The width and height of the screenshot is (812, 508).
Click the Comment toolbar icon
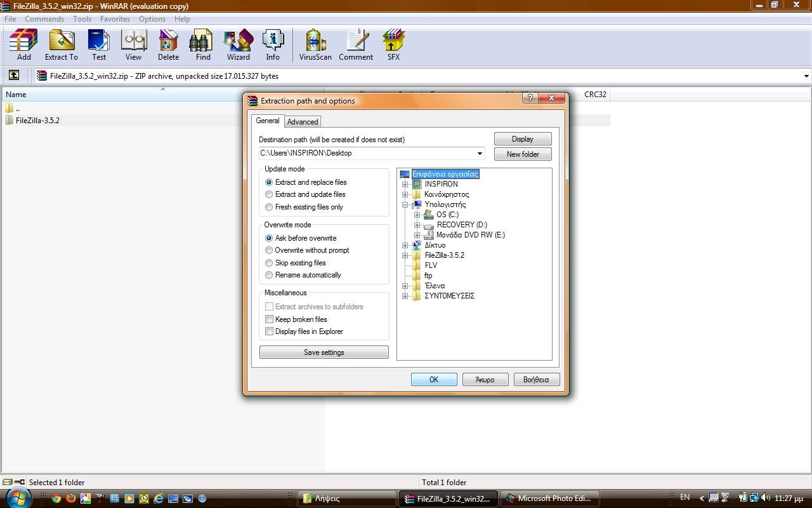pyautogui.click(x=356, y=44)
